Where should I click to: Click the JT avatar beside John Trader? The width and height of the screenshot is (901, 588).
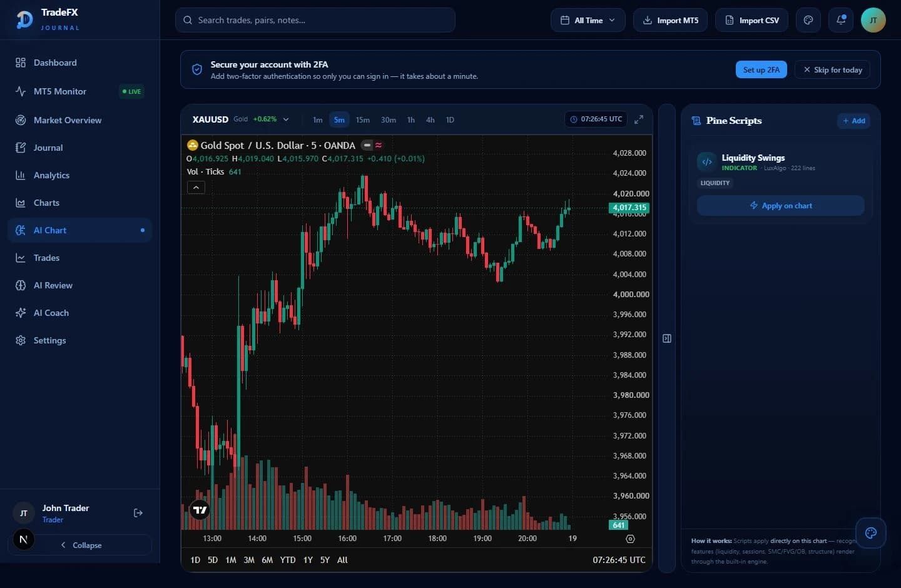24,513
